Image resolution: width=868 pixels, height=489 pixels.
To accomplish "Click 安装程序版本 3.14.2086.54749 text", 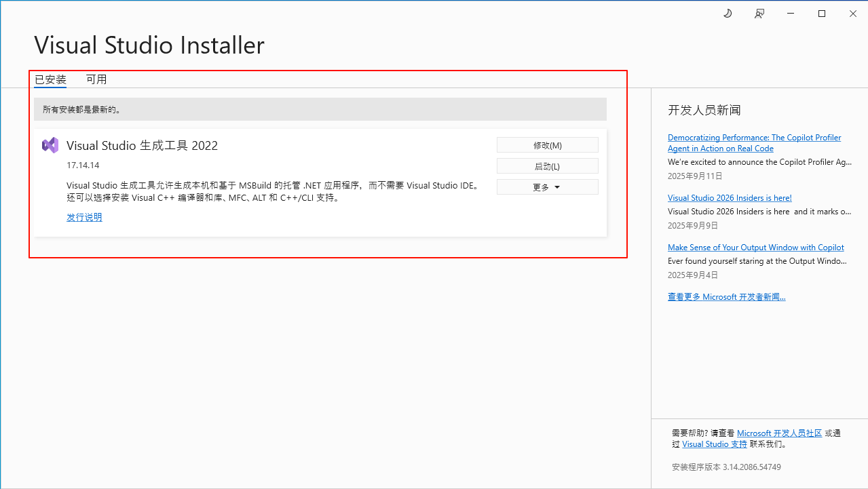I will click(x=726, y=467).
